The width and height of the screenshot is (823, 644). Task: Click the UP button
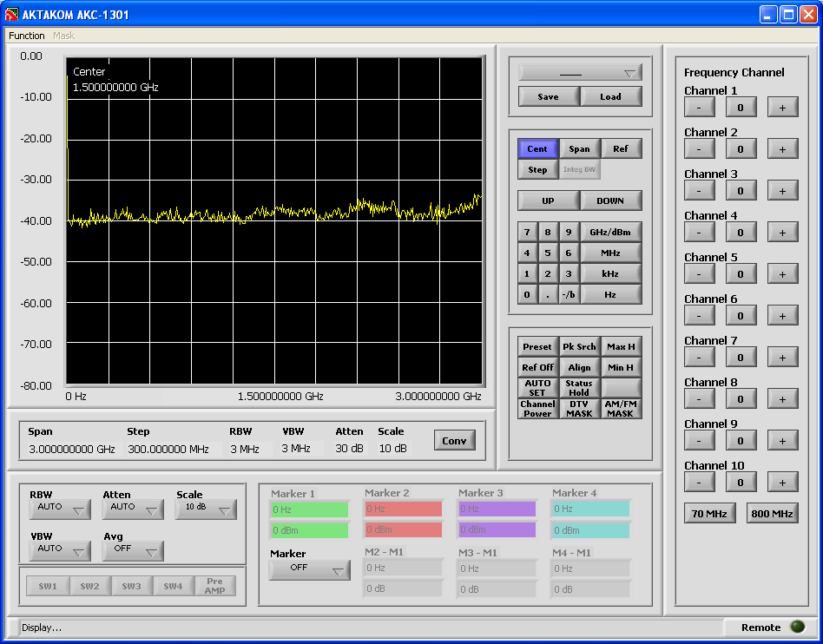[x=549, y=200]
